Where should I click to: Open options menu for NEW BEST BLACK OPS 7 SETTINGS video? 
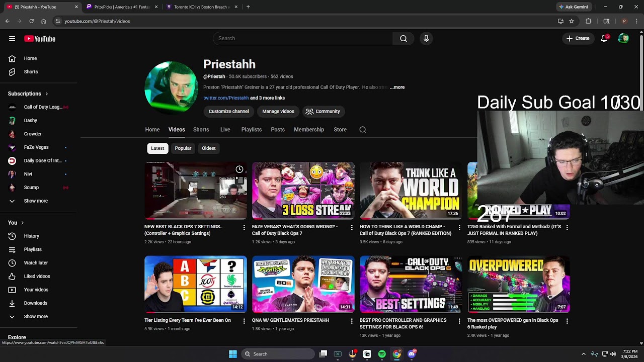tap(244, 228)
